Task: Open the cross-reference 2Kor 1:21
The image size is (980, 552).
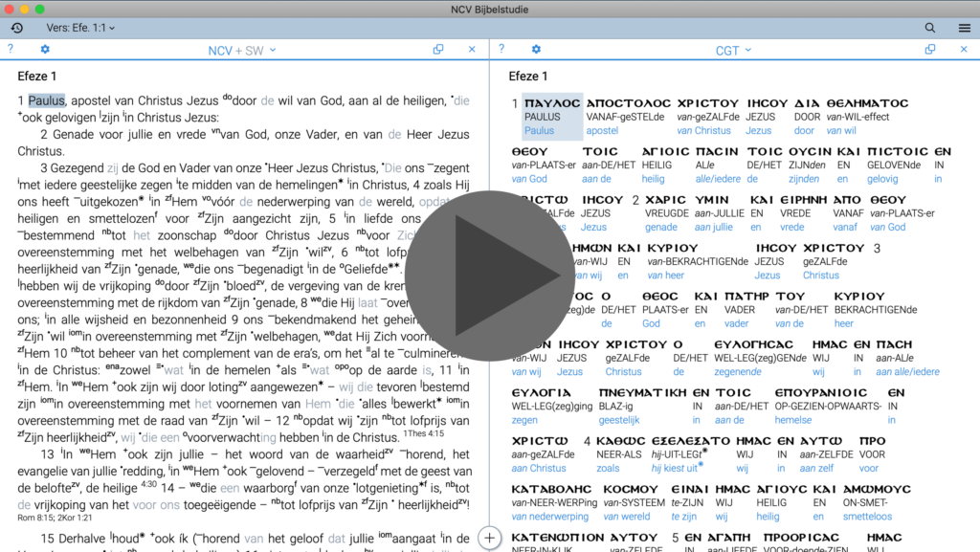Action: 75,518
